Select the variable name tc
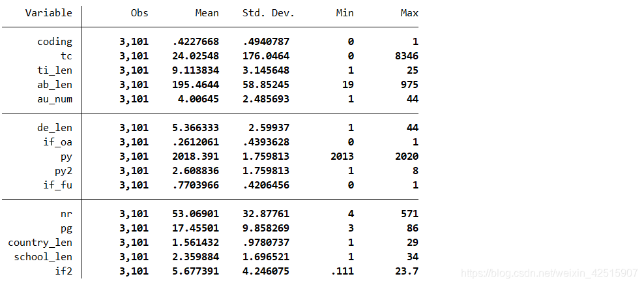The width and height of the screenshot is (644, 285). click(x=66, y=56)
